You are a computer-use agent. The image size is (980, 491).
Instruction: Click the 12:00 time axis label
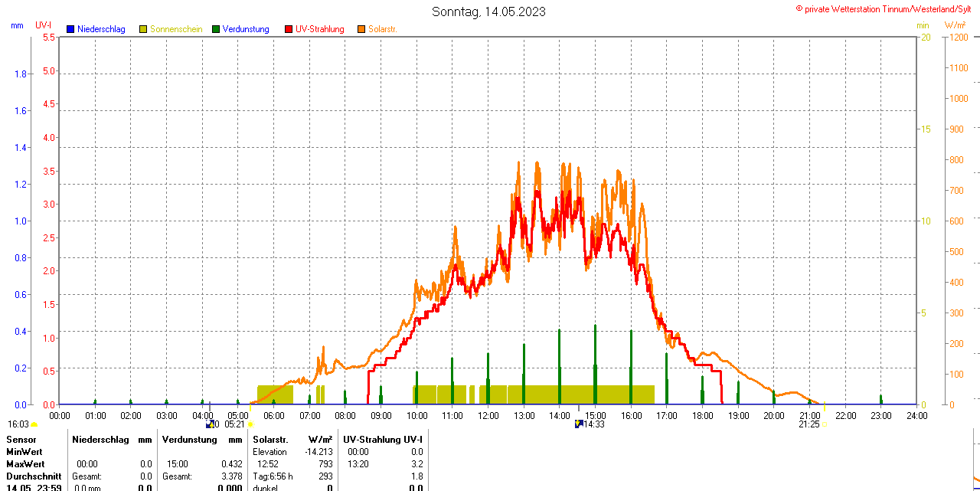[488, 416]
